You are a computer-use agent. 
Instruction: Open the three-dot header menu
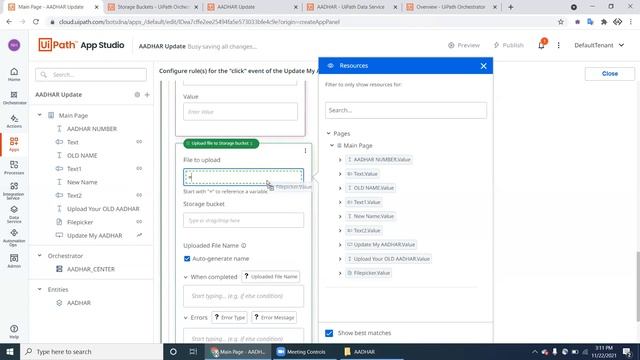click(558, 45)
